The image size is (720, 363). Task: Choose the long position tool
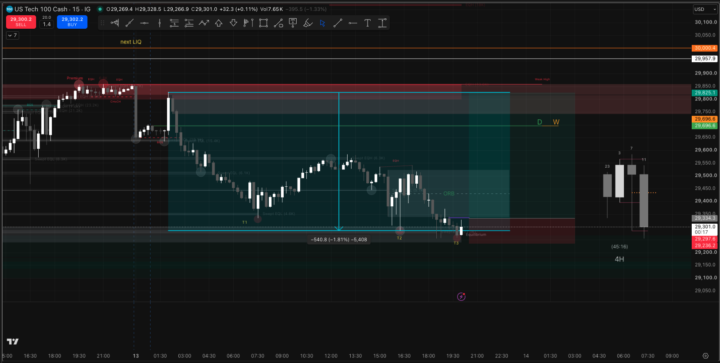click(x=174, y=23)
